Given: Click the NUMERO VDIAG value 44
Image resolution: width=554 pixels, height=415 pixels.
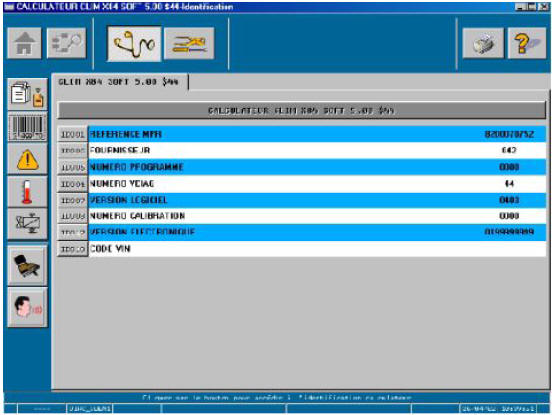Looking at the screenshot, I should pyautogui.click(x=509, y=184).
